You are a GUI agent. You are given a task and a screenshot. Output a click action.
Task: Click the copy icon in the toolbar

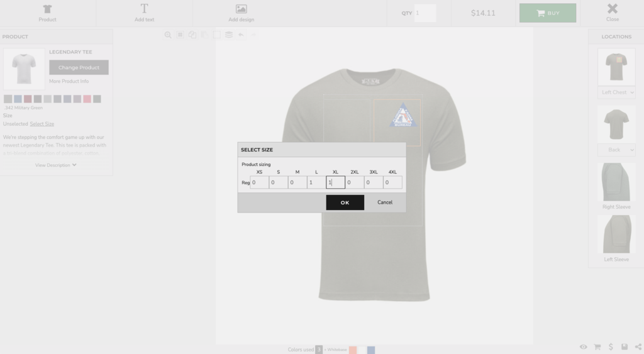click(x=192, y=35)
